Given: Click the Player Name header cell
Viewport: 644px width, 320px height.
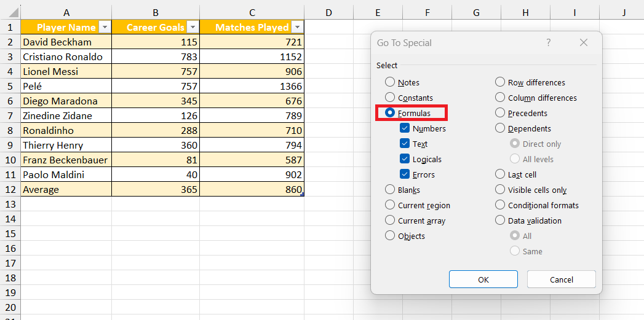Looking at the screenshot, I should tap(66, 28).
